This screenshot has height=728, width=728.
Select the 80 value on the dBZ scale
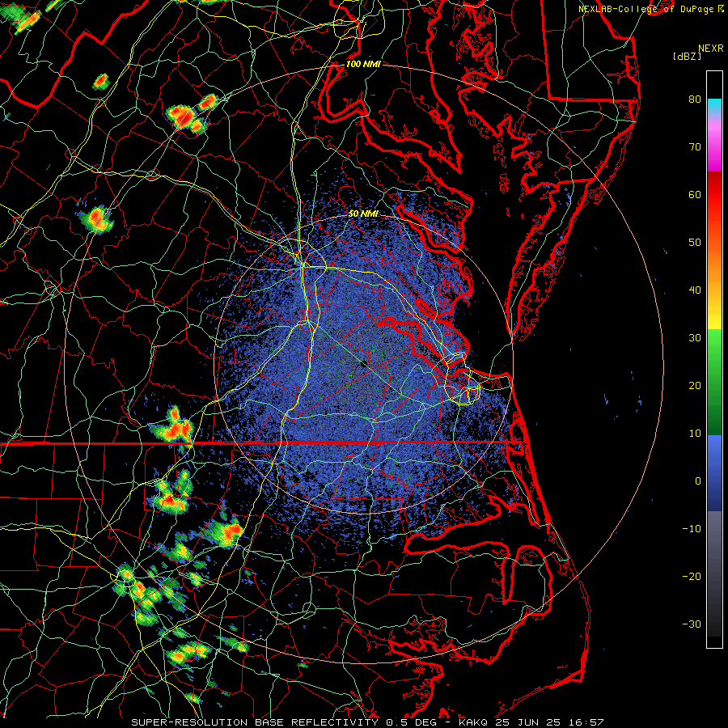tap(695, 99)
